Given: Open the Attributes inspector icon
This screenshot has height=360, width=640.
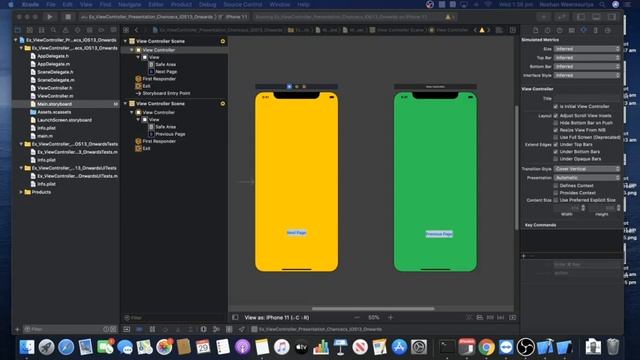Looking at the screenshot, I should 584,30.
